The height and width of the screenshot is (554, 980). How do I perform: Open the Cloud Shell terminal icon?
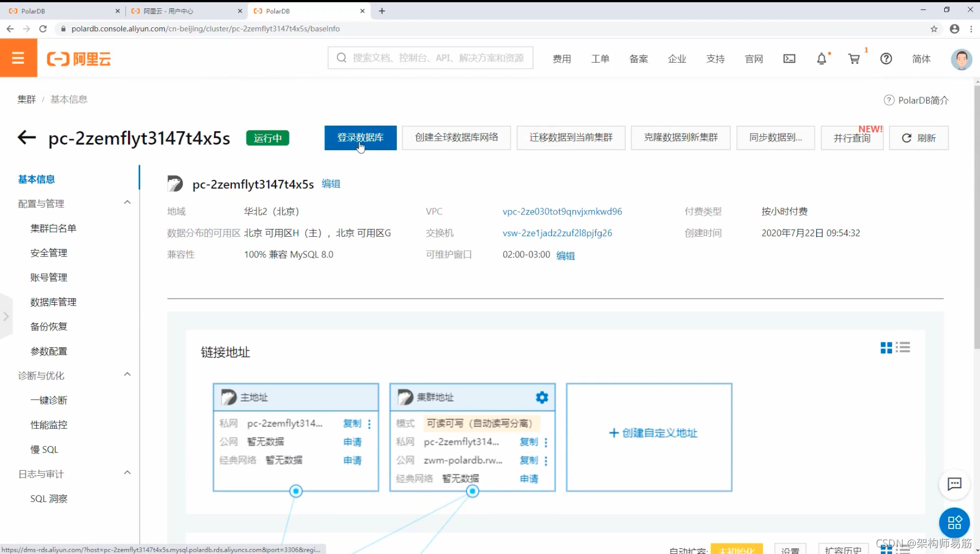789,59
